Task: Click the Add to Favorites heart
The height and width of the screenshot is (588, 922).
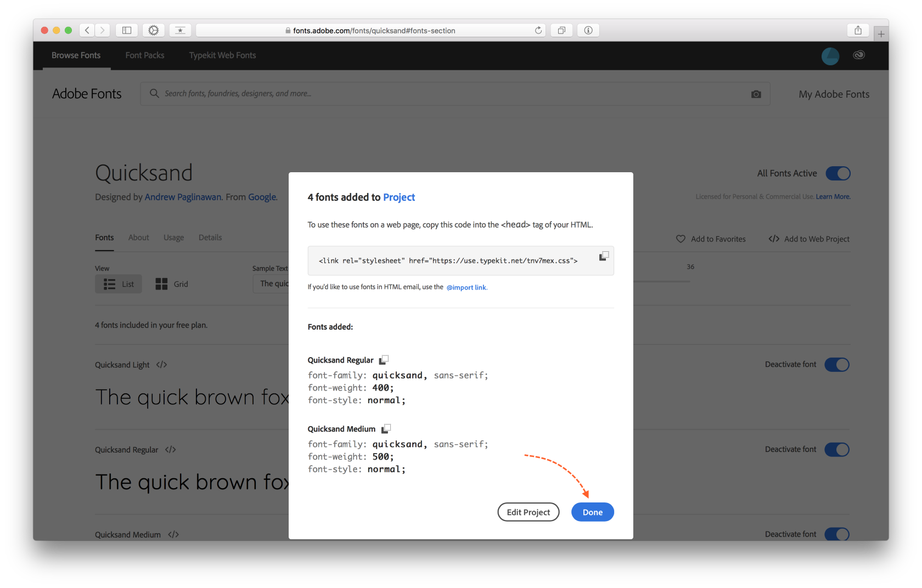Action: coord(681,239)
